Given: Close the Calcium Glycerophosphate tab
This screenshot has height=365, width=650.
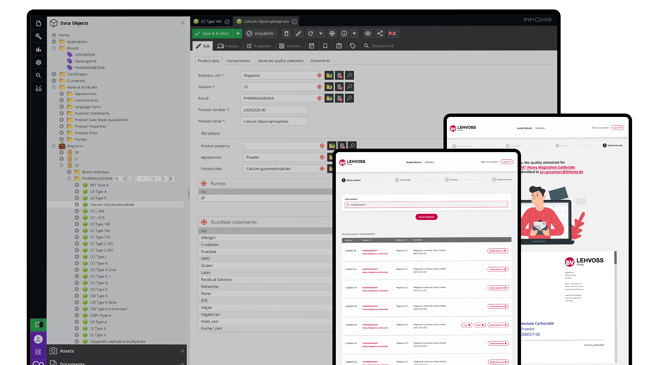Looking at the screenshot, I should (294, 22).
